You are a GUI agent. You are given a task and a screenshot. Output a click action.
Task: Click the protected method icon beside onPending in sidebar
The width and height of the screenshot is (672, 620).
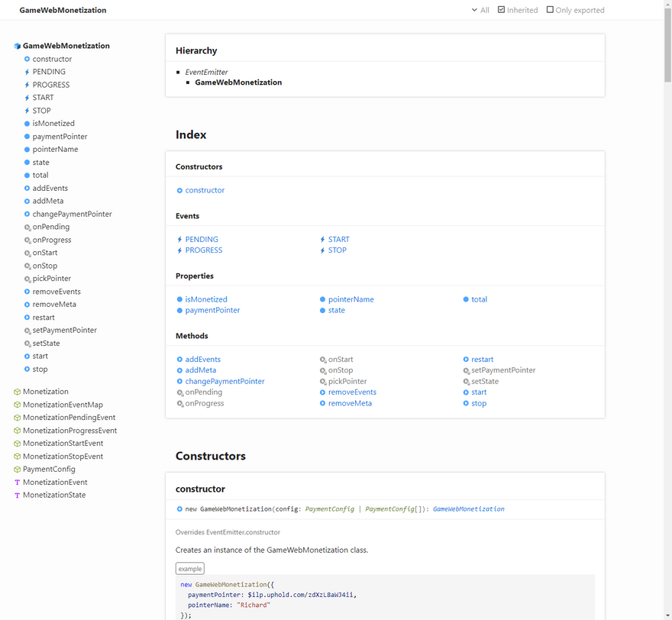[x=27, y=228]
